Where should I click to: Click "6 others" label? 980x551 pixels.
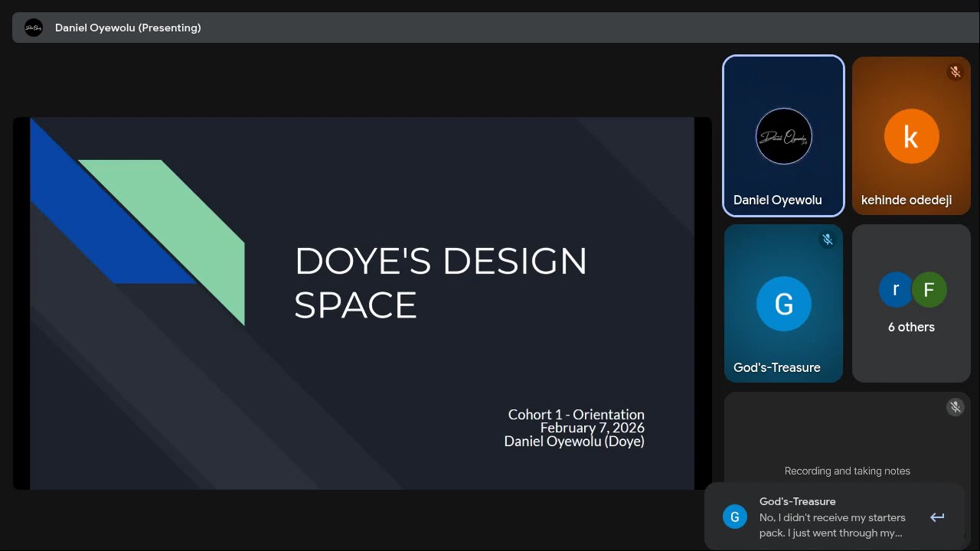point(911,327)
